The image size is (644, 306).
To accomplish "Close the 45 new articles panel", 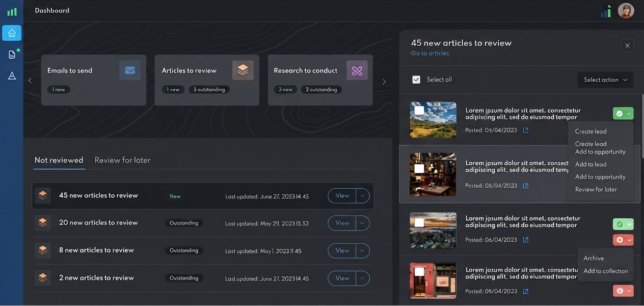I will point(627,45).
